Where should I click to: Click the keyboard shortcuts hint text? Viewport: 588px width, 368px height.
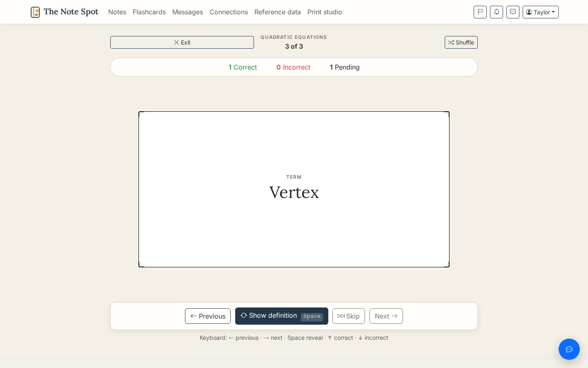click(x=294, y=338)
